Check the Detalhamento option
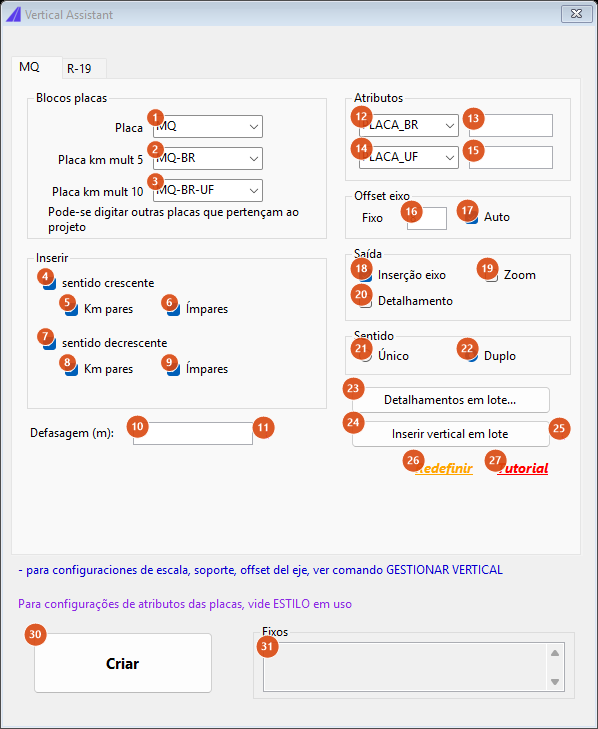 click(x=365, y=301)
